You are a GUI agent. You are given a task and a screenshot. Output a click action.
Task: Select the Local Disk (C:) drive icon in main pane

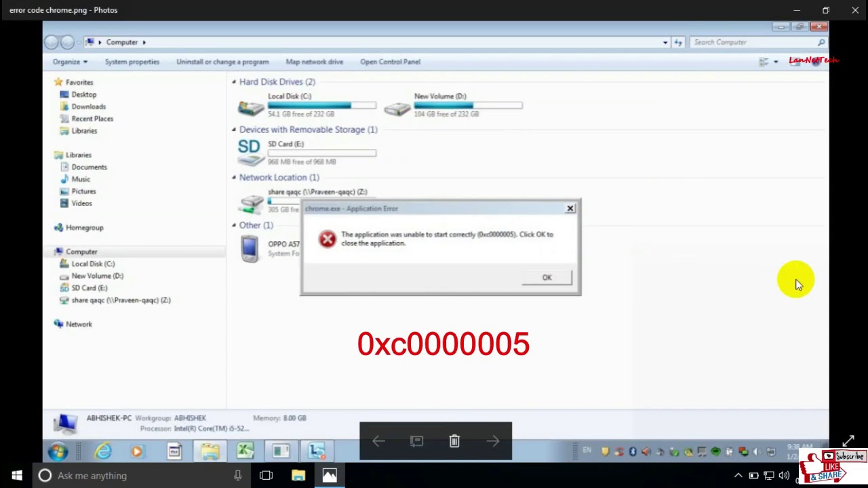(251, 107)
